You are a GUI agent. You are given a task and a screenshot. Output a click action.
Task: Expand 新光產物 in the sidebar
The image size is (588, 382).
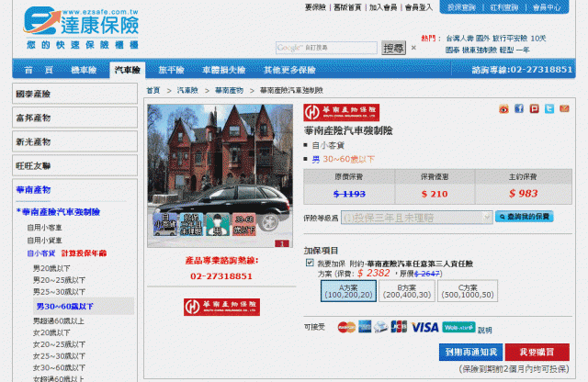click(x=74, y=141)
